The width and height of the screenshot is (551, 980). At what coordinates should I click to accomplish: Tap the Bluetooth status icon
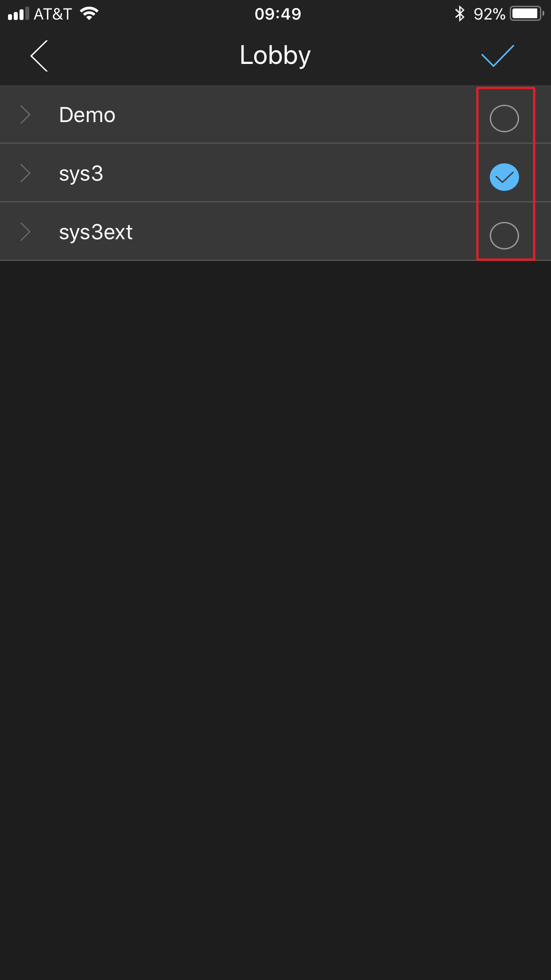tap(460, 14)
